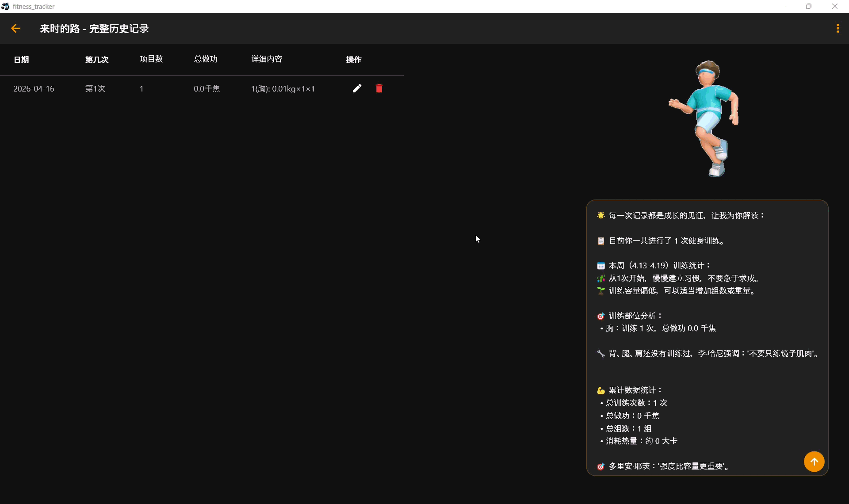
Task: Delete the 2026-04-16 record with red trash icon
Action: point(379,88)
